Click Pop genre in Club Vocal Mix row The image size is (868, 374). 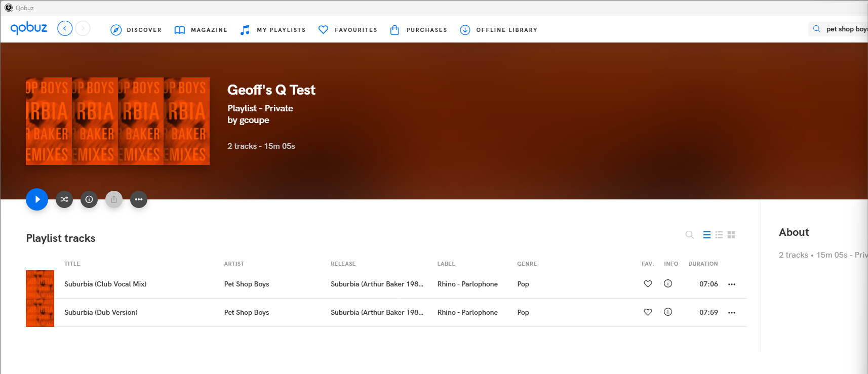click(x=523, y=284)
